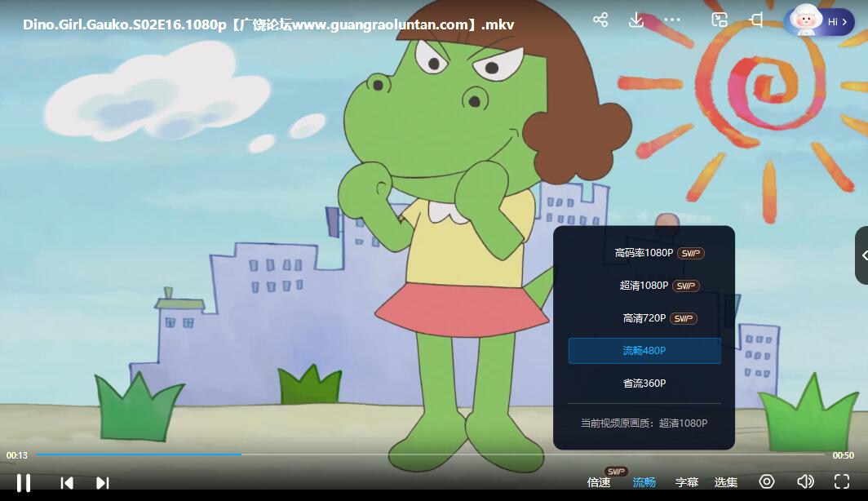This screenshot has height=501, width=868.
Task: Select 超清1080P quality option
Action: [644, 286]
